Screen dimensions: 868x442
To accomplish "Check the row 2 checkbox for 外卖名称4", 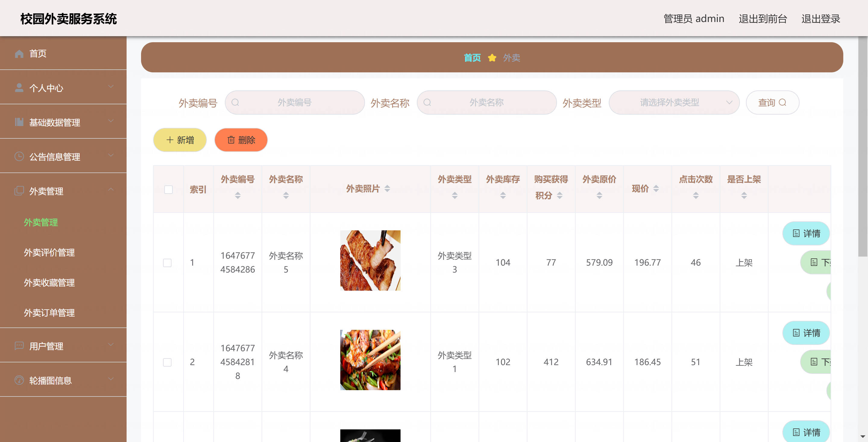I will pyautogui.click(x=168, y=362).
